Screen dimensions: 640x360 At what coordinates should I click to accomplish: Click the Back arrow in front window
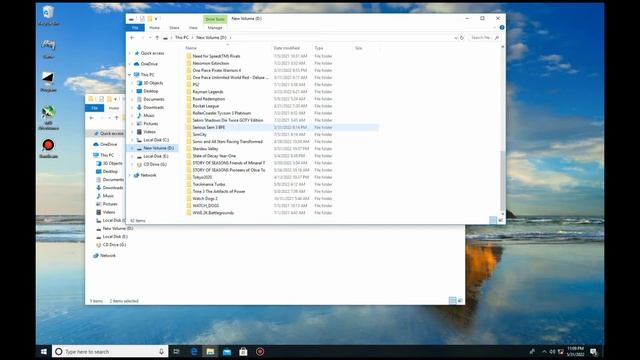tap(132, 38)
